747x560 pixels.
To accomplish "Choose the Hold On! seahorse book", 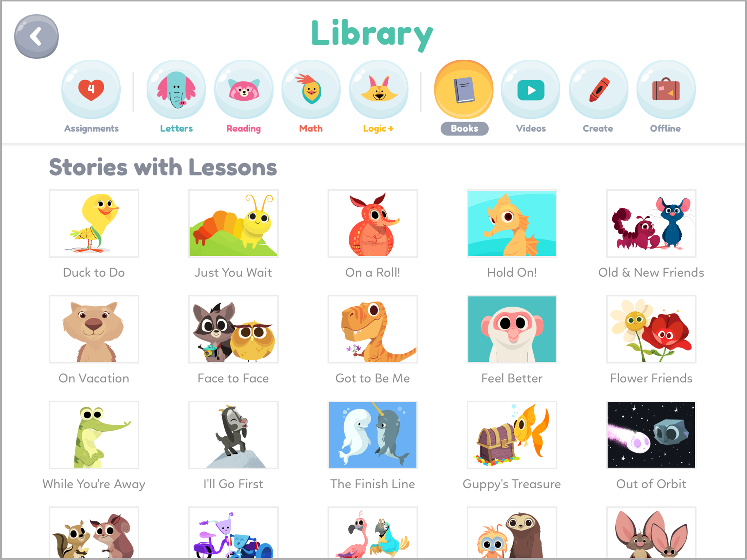I will 512,223.
